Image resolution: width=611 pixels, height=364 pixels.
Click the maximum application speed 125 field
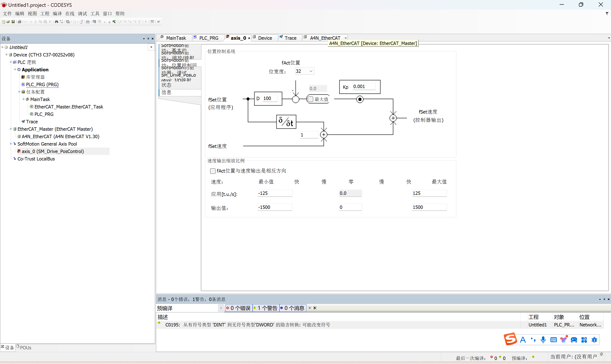click(x=429, y=193)
